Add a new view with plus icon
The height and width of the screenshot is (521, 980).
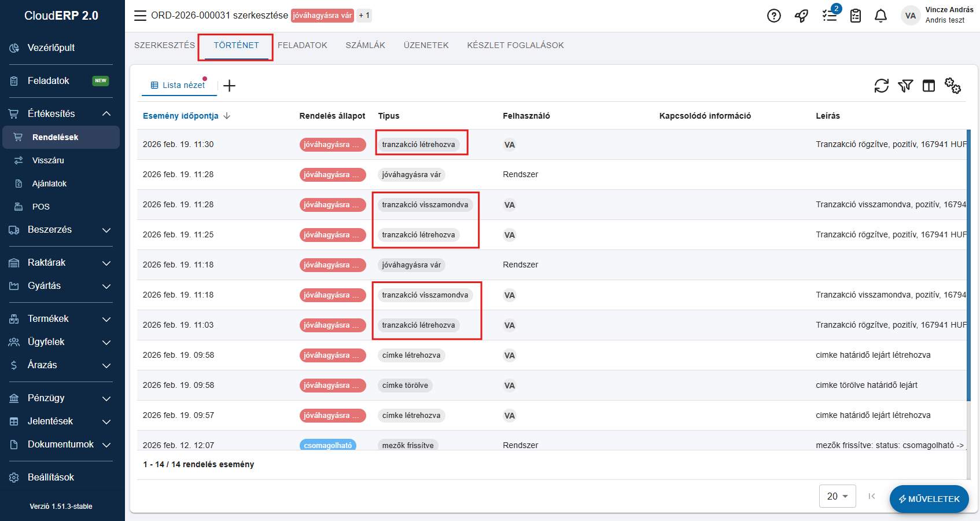[x=230, y=86]
